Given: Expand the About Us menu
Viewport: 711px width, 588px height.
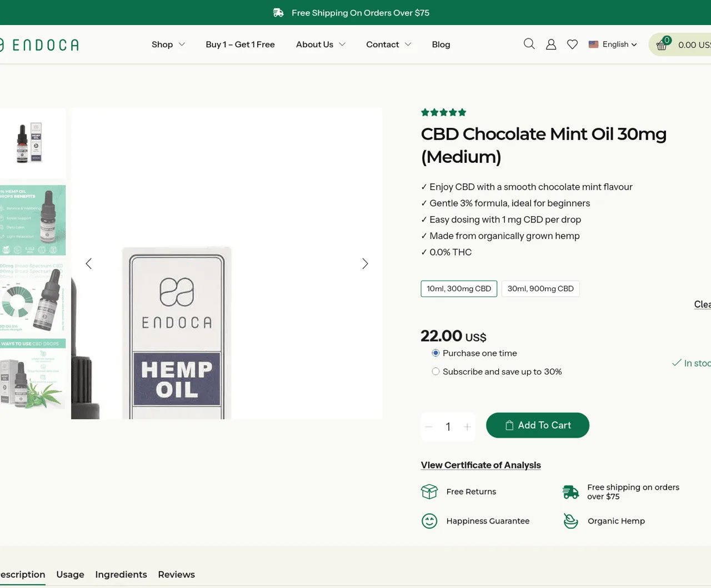Looking at the screenshot, I should [321, 44].
